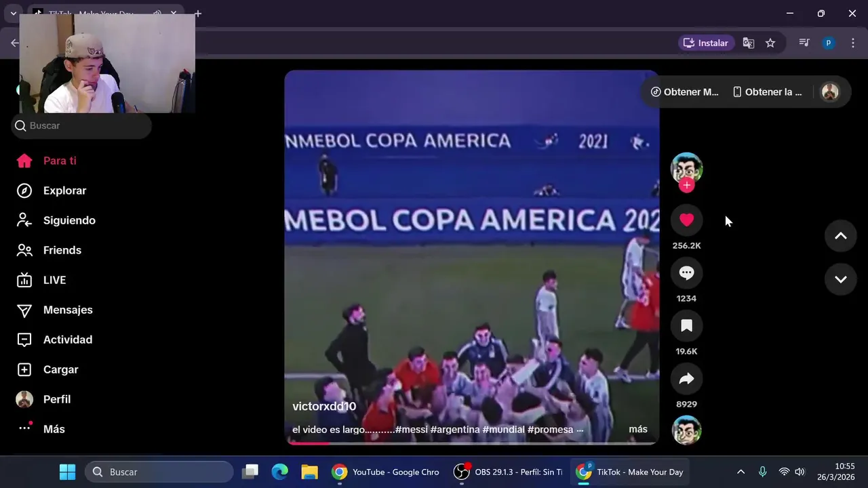Click the 1234 comments count
Screen dimensions: 868x488
point(686,298)
